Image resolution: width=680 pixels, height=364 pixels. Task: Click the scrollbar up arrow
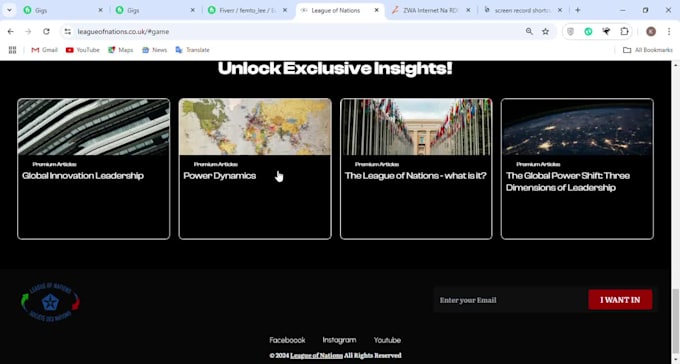tap(676, 65)
